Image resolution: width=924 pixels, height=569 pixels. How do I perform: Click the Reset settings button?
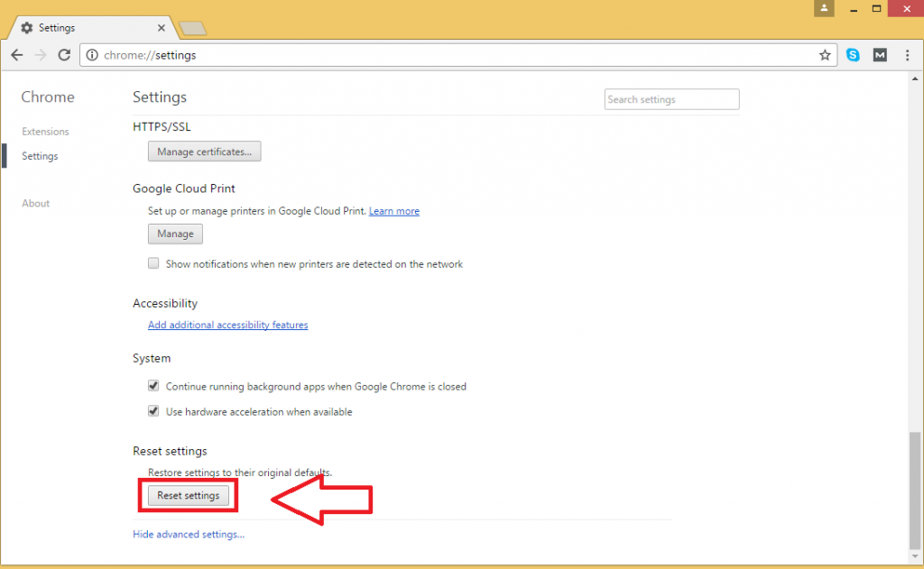[188, 496]
